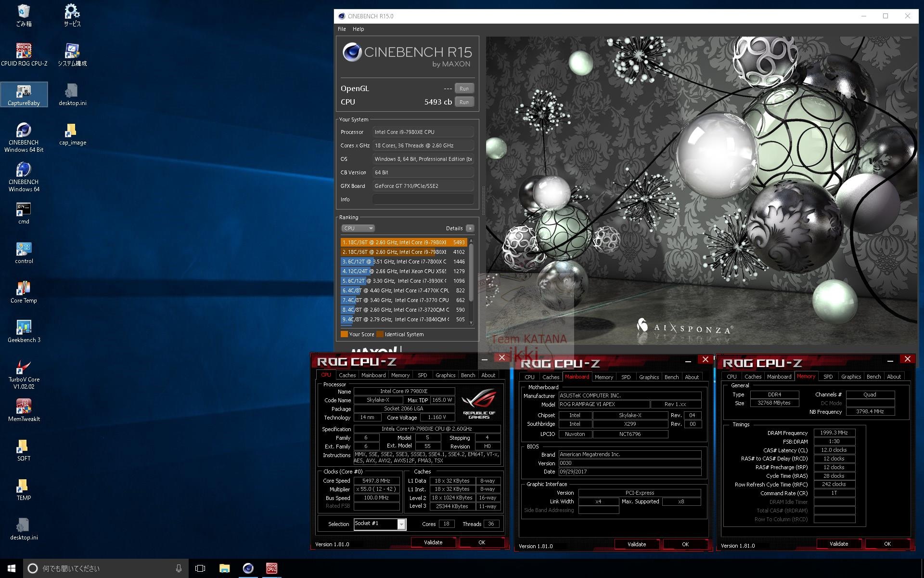Open the SOFT folder icon
This screenshot has height=578, width=924.
pyautogui.click(x=24, y=450)
